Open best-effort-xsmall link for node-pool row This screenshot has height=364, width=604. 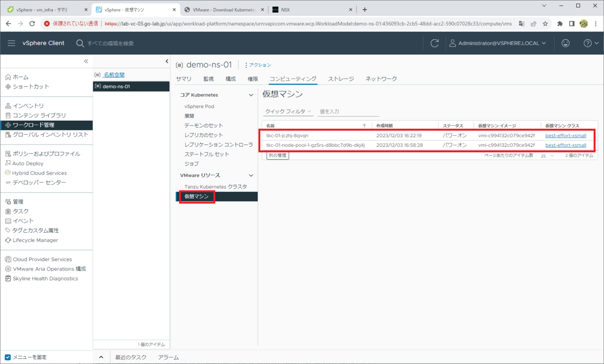point(566,145)
